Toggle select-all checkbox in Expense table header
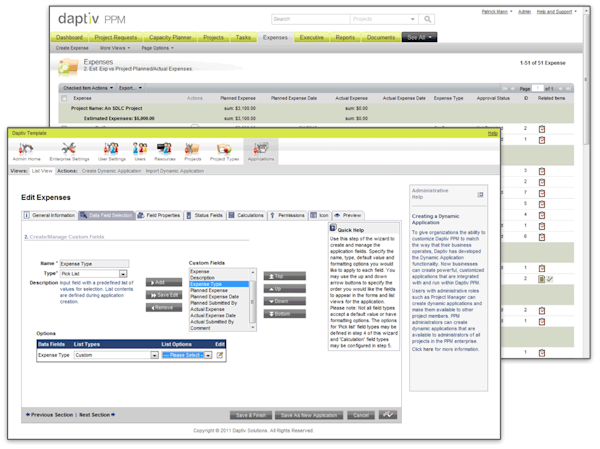Image resolution: width=600 pixels, height=449 pixels. click(x=64, y=98)
